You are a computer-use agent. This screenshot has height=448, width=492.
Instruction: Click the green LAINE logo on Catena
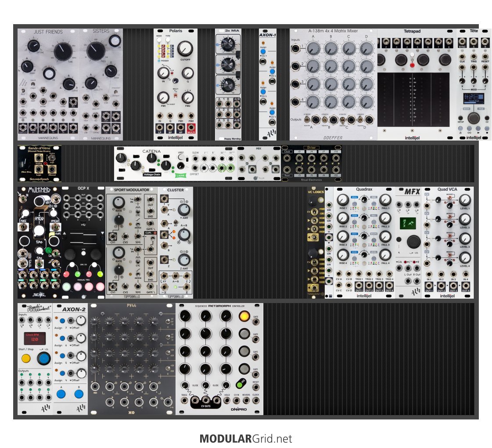[180, 176]
